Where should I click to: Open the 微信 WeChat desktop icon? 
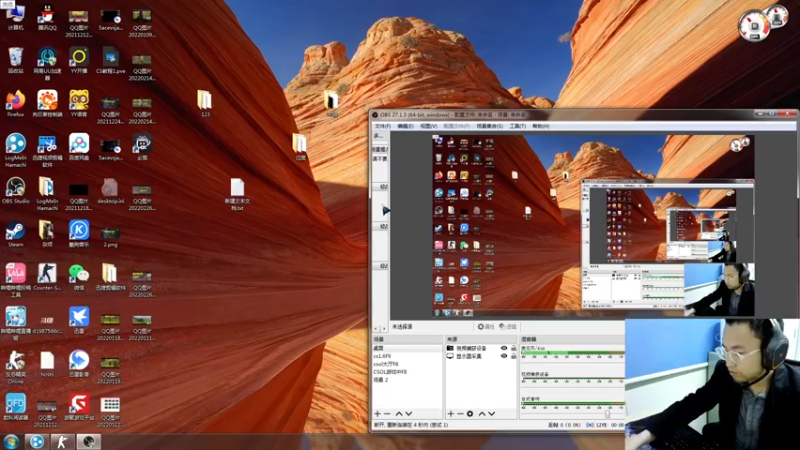pyautogui.click(x=79, y=277)
